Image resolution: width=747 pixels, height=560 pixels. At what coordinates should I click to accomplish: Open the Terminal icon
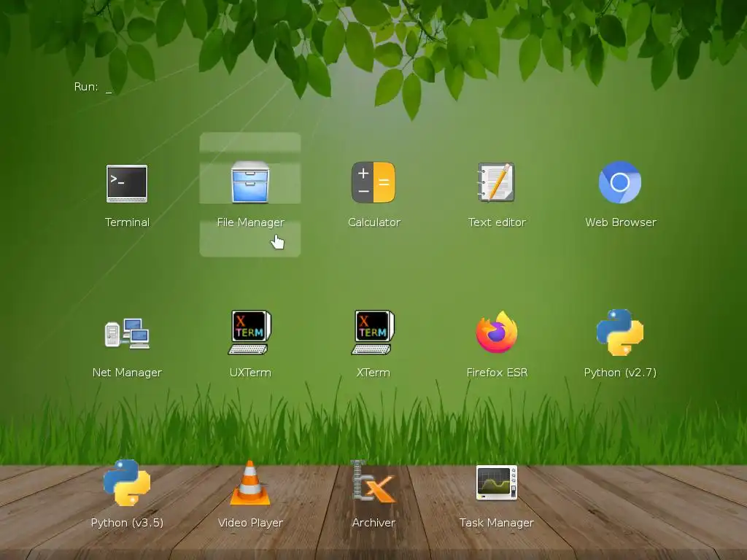[127, 184]
